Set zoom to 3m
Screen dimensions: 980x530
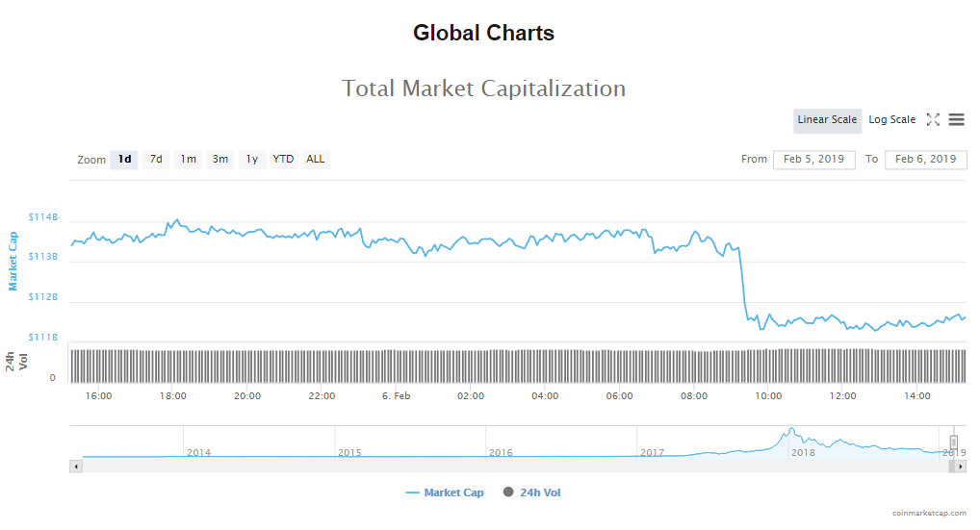point(220,160)
